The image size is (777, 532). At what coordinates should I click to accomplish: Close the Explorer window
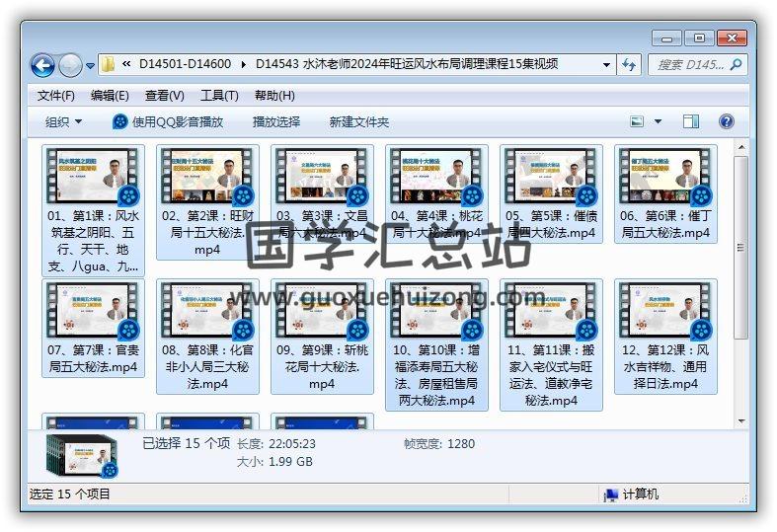coord(732,38)
